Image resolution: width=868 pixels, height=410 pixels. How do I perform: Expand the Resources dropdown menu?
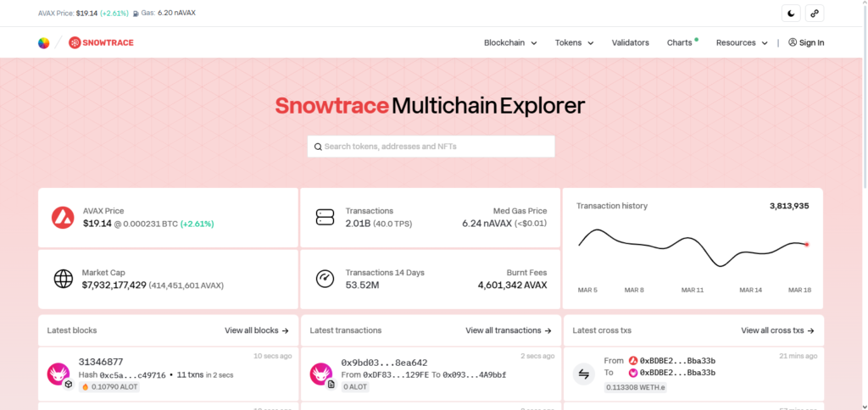coord(742,42)
